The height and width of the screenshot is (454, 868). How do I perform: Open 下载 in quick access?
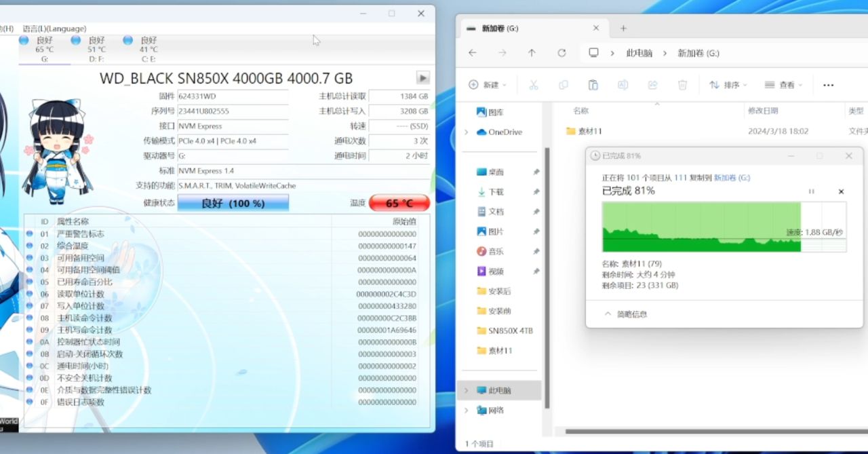coord(496,192)
